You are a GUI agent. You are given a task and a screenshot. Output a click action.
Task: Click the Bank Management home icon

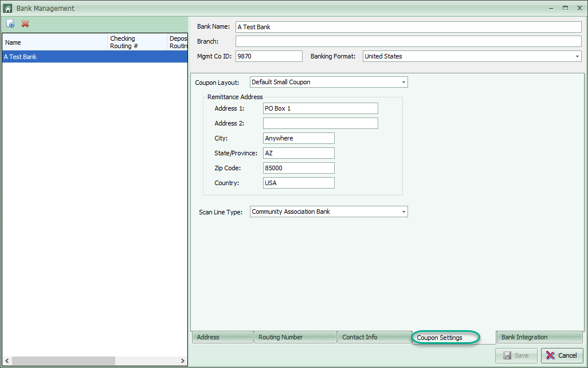[x=7, y=8]
